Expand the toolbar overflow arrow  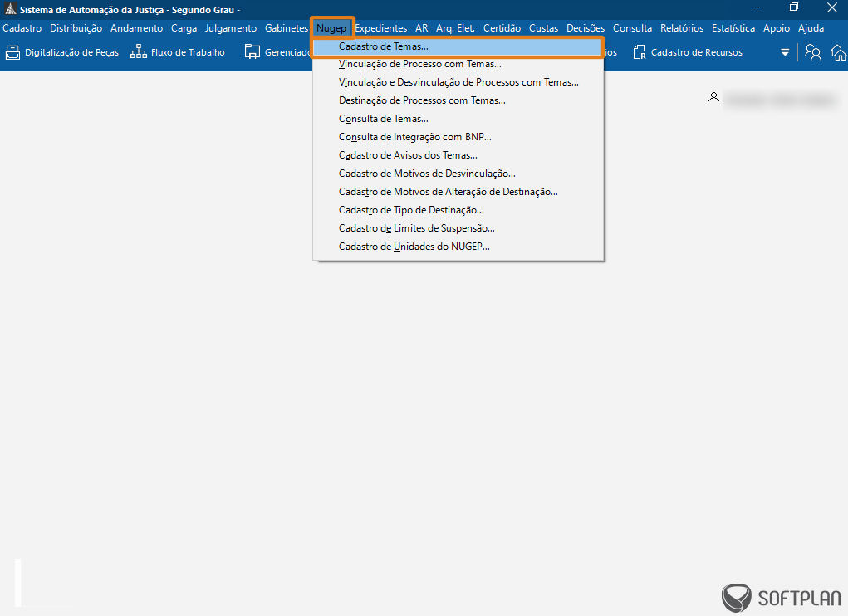coord(785,52)
